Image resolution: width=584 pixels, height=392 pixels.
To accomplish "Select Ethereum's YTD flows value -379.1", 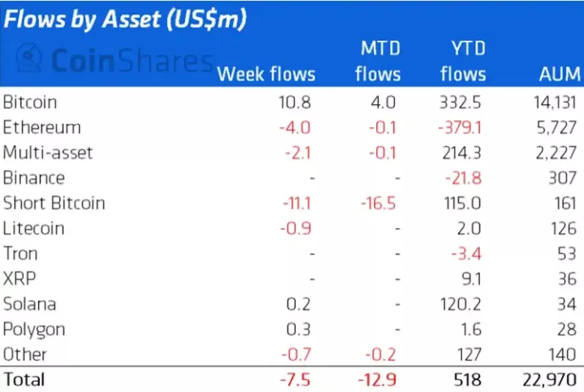I will pyautogui.click(x=460, y=127).
